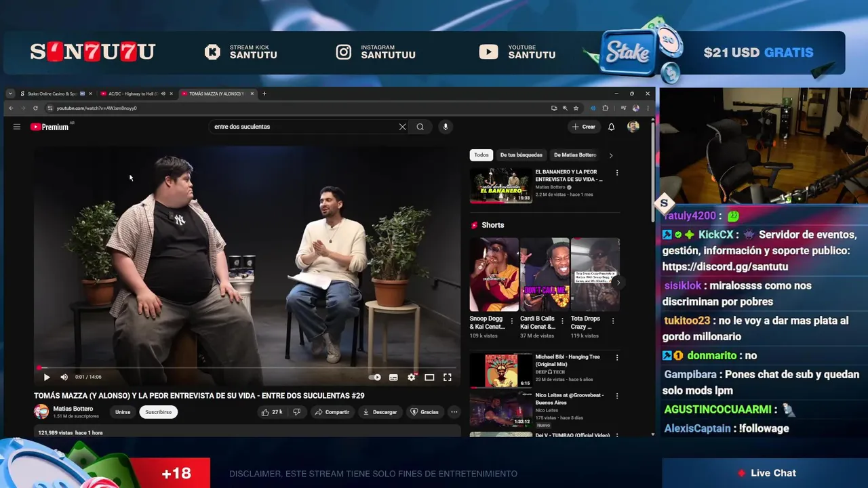Open Matias Bottero channel avatar
The height and width of the screenshot is (488, 868).
(x=41, y=411)
